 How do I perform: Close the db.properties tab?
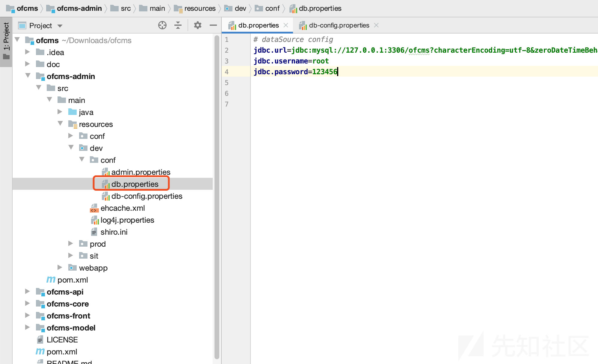point(286,25)
